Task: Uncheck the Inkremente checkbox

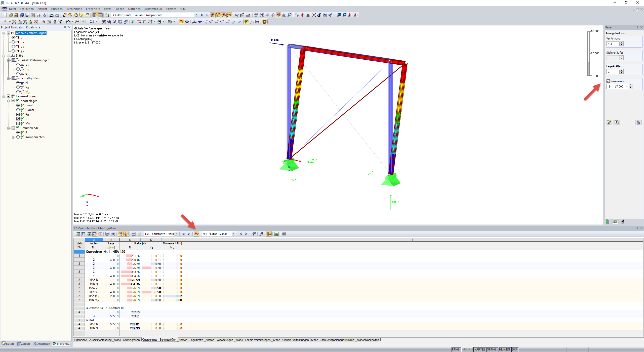Action: (608, 81)
